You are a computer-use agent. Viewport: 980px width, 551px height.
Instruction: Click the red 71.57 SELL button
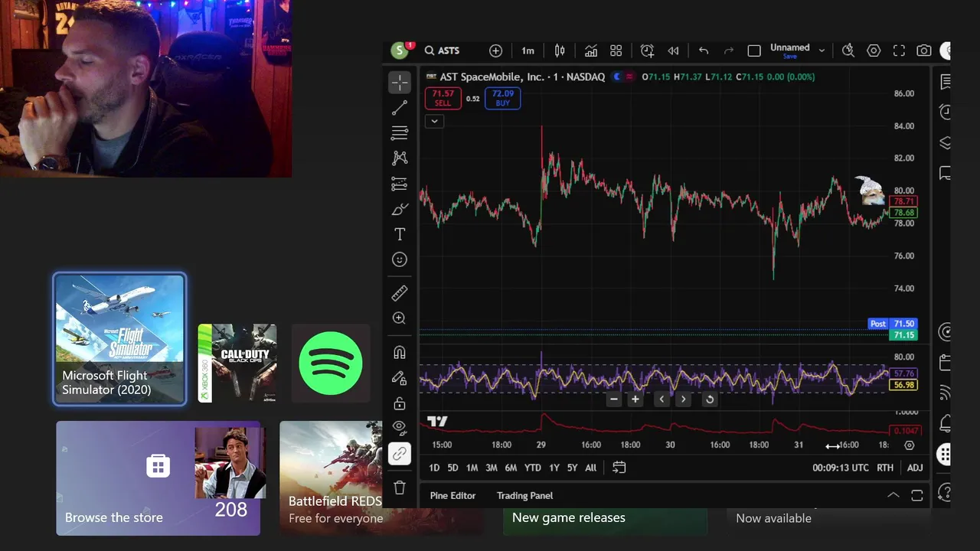coord(443,98)
